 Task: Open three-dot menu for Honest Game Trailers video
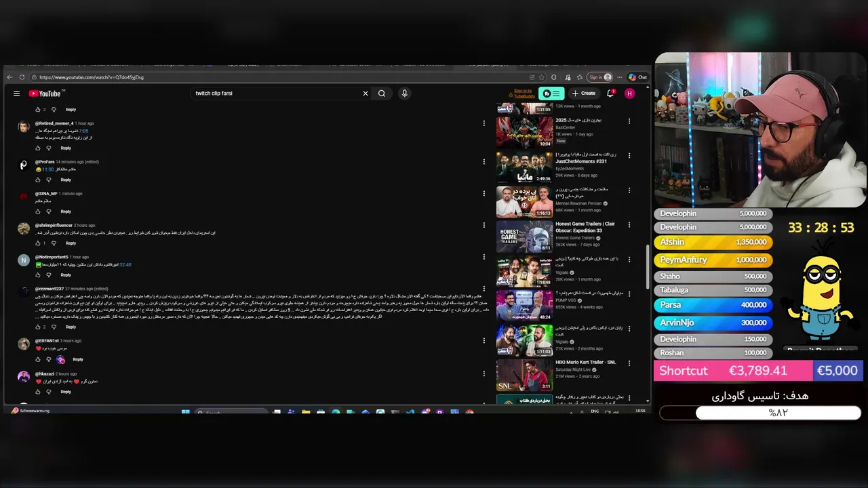point(629,225)
